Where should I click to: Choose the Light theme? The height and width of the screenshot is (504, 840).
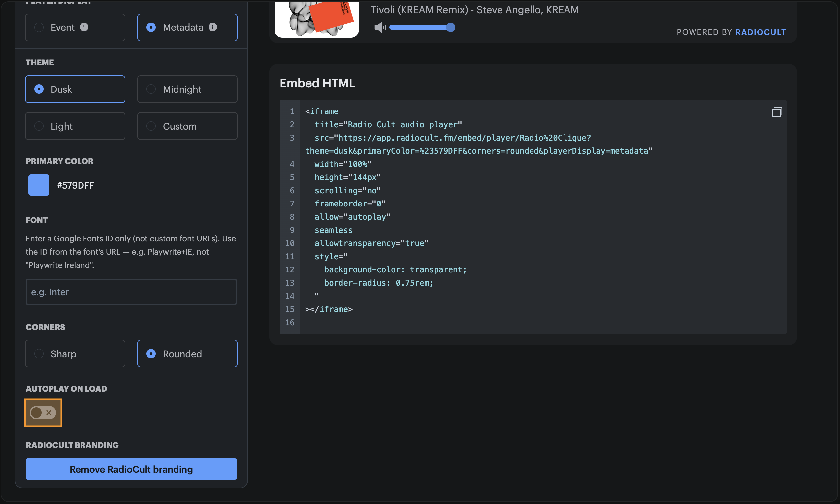[x=75, y=126]
